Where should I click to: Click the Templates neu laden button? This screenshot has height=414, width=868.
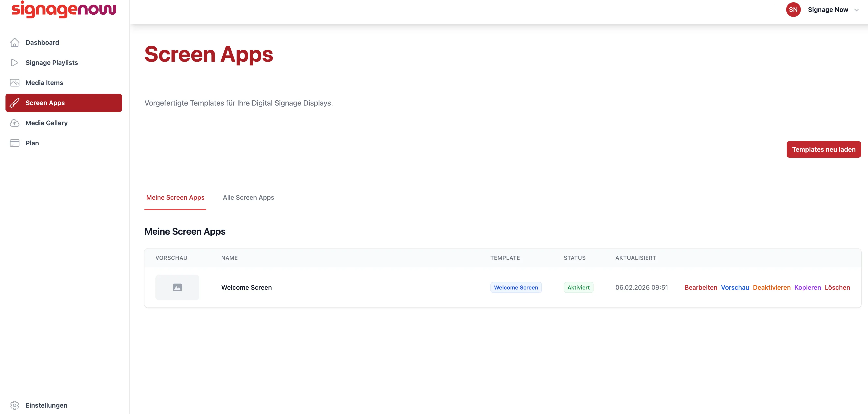[x=823, y=150]
